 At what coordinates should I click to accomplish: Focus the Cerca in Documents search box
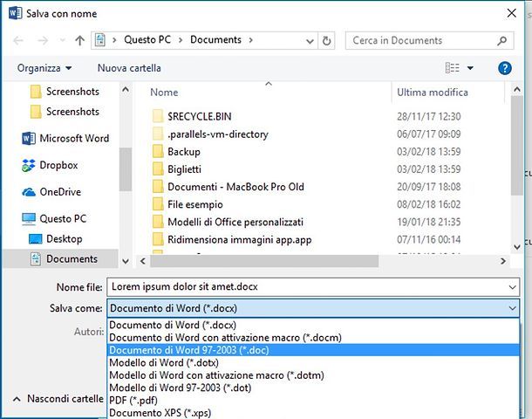(429, 41)
